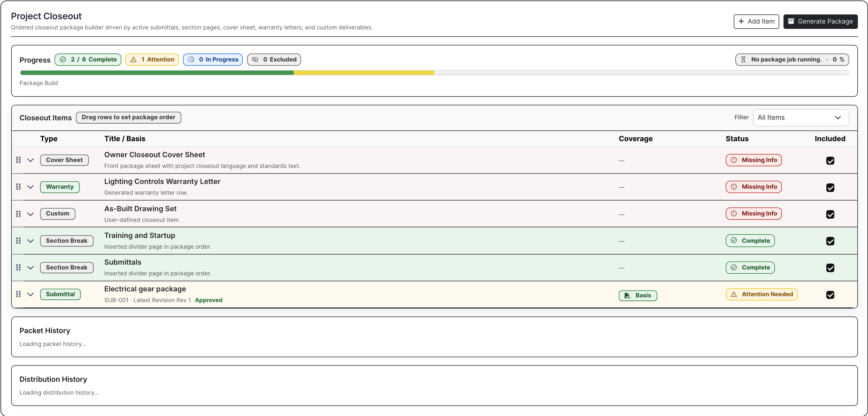Click the Training and Startup title
868x416 pixels.
(x=140, y=236)
